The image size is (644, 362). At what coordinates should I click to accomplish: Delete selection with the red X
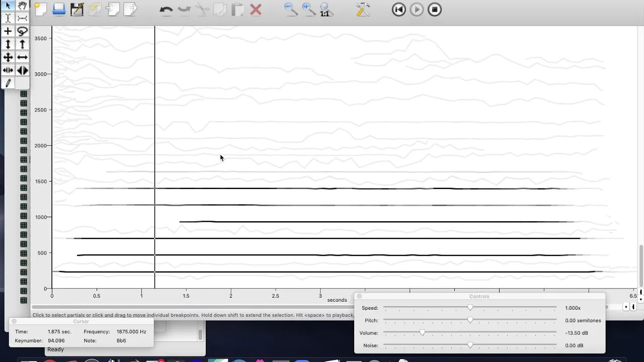point(256,10)
